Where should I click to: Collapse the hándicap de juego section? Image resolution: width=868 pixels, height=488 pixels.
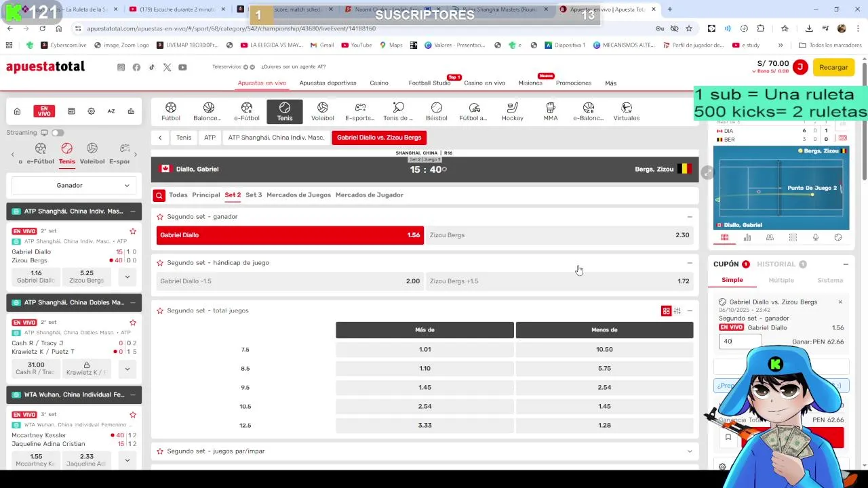tap(690, 263)
